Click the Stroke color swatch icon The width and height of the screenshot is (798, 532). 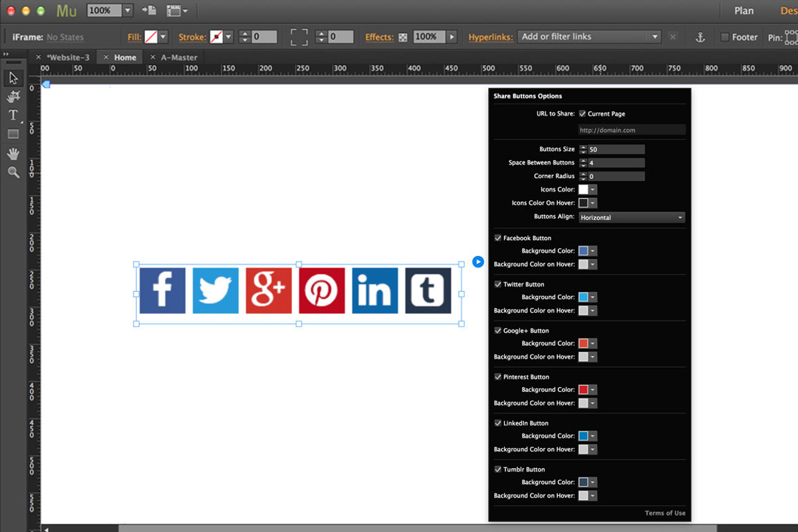[216, 37]
